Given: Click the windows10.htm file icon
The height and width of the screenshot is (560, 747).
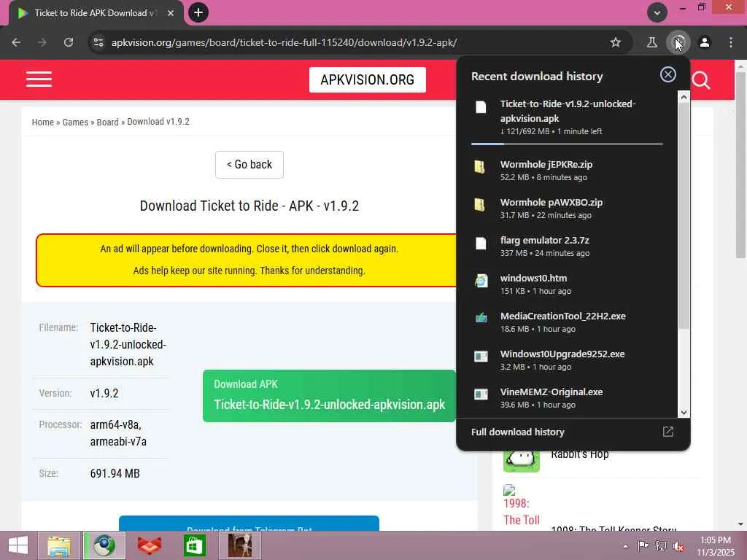Looking at the screenshot, I should click(x=481, y=281).
